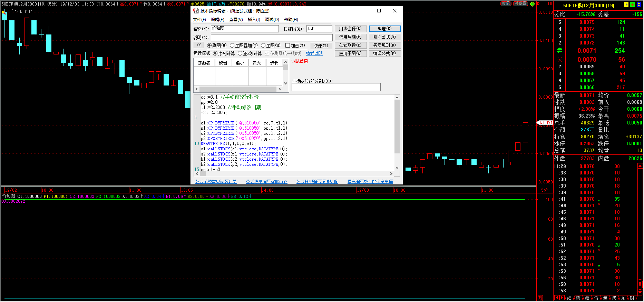The width and height of the screenshot is (644, 302).
Task: Click the right arrow beside the bottom tabs
Action: pyautogui.click(x=562, y=298)
